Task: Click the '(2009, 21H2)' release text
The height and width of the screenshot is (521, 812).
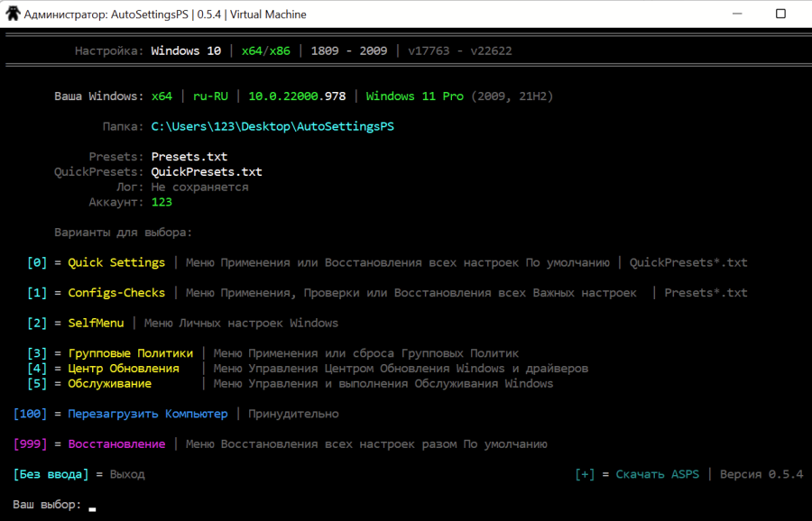Action: (512, 96)
